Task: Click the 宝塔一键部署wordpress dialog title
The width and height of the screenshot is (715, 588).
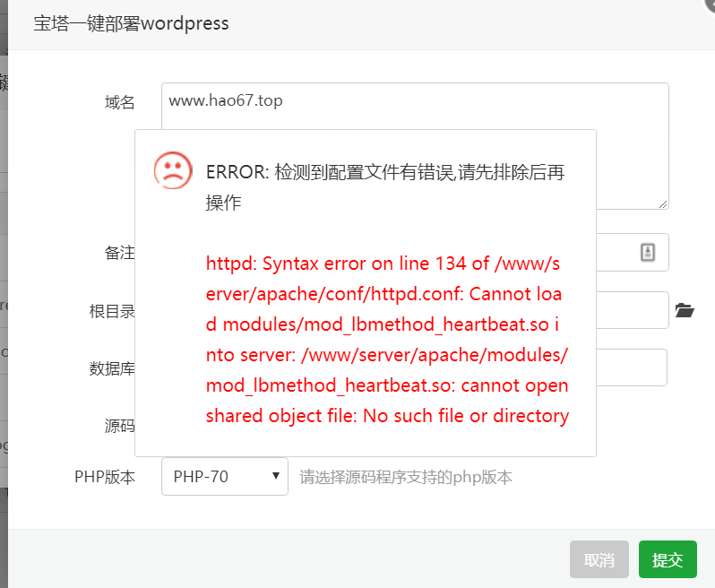Action: [x=132, y=23]
